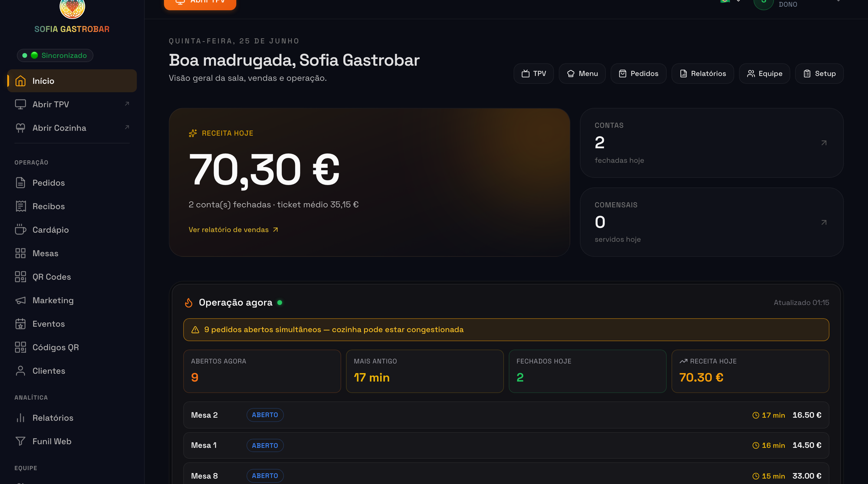Click the TPV quick action button
The width and height of the screenshot is (868, 484).
tap(534, 73)
